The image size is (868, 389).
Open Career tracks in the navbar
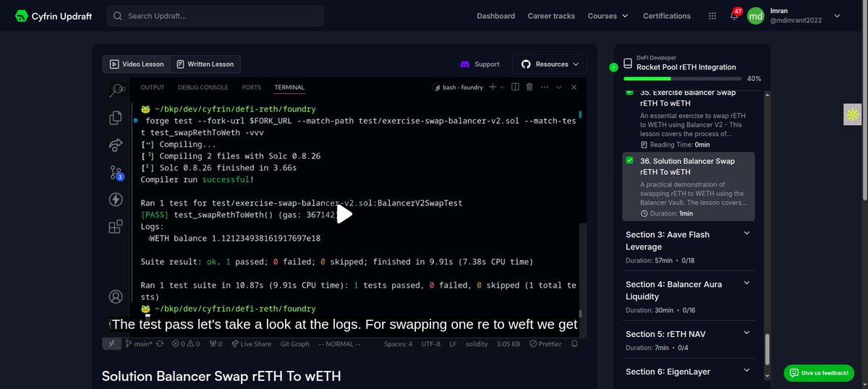click(x=552, y=16)
